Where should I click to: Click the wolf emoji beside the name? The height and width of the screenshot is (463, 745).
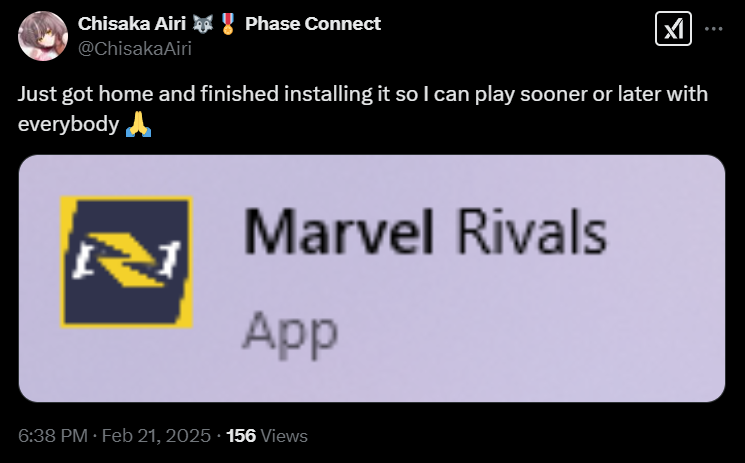pos(205,23)
